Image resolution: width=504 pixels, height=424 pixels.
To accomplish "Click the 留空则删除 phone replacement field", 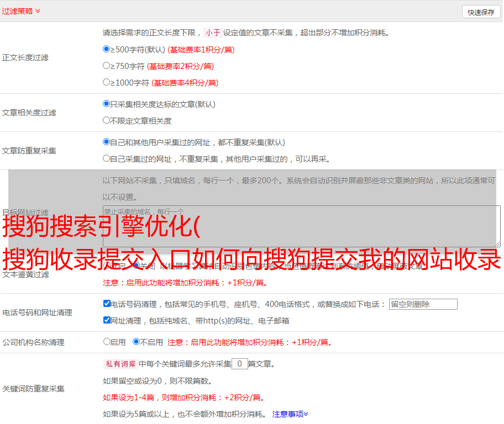I will [423, 304].
